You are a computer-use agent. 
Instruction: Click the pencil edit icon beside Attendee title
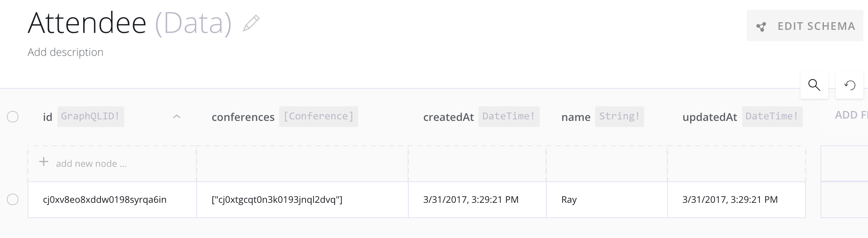[x=251, y=23]
